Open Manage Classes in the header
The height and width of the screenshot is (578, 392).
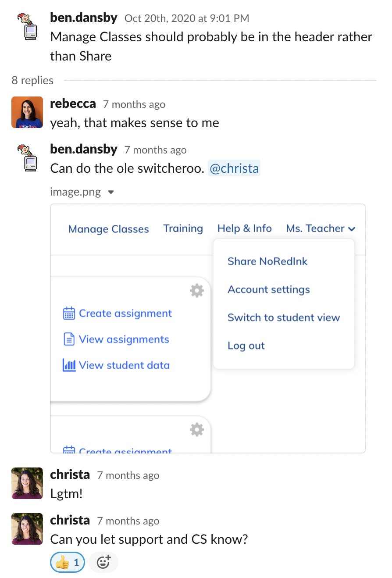109,229
